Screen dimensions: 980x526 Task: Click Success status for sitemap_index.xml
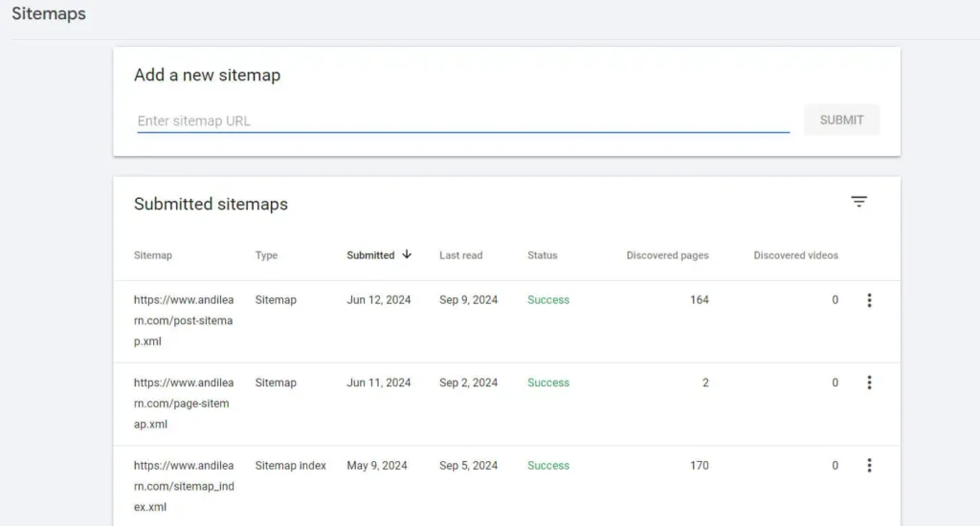click(x=548, y=466)
